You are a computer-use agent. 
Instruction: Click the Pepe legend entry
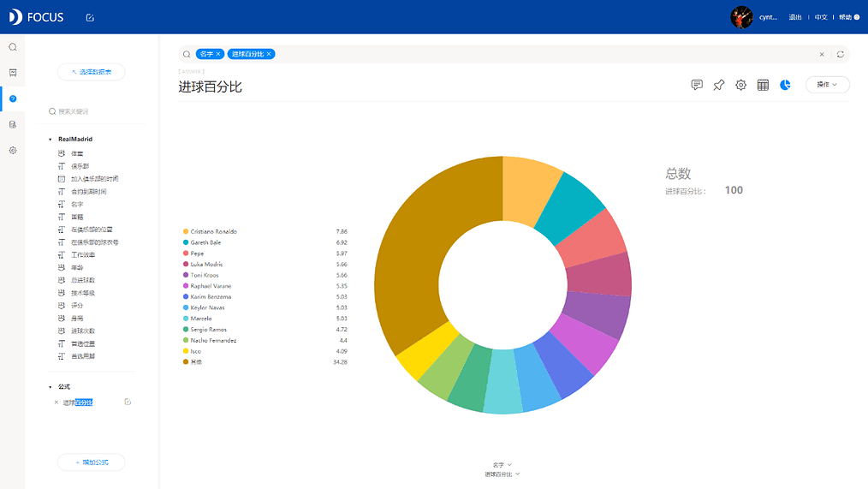point(197,253)
